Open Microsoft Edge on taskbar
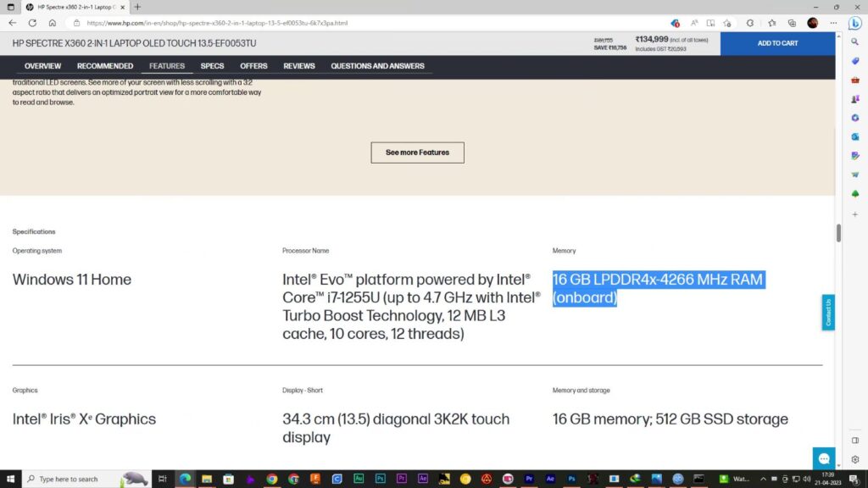 pyautogui.click(x=185, y=479)
